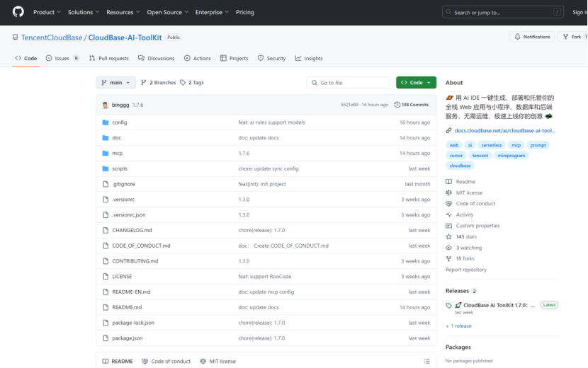The image size is (588, 368).
Task: Focus the Go to file search field
Action: [x=349, y=82]
